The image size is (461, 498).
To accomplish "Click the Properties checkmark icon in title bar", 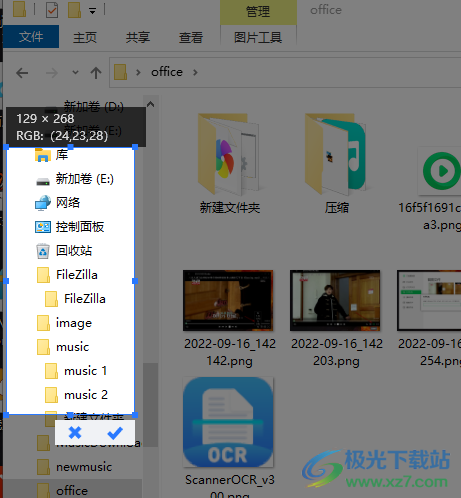I will tap(52, 10).
